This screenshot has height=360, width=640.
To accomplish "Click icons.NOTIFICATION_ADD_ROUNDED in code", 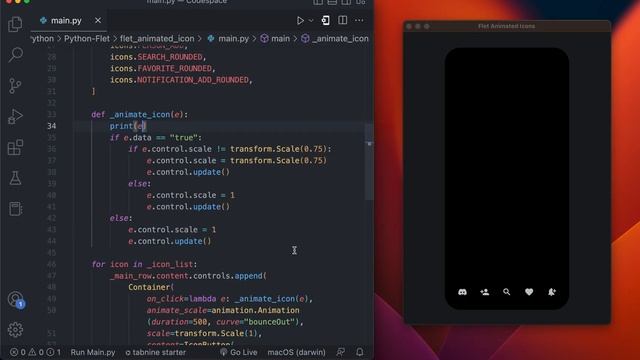I will pyautogui.click(x=181, y=80).
